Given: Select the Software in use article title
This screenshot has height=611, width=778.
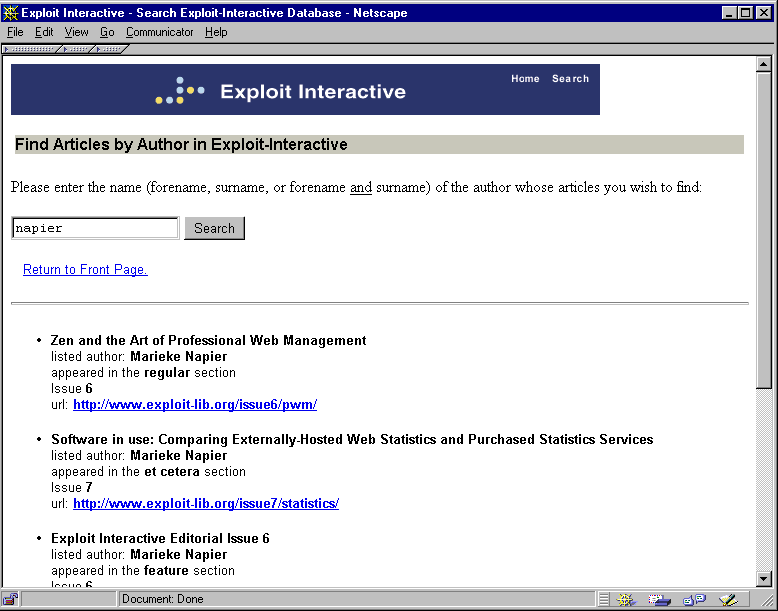Looking at the screenshot, I should pos(352,439).
